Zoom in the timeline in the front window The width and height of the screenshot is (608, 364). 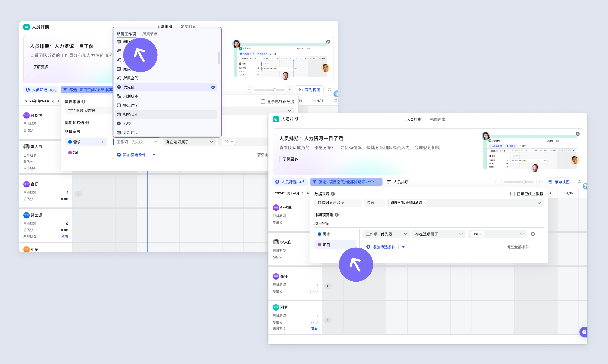tap(539, 182)
